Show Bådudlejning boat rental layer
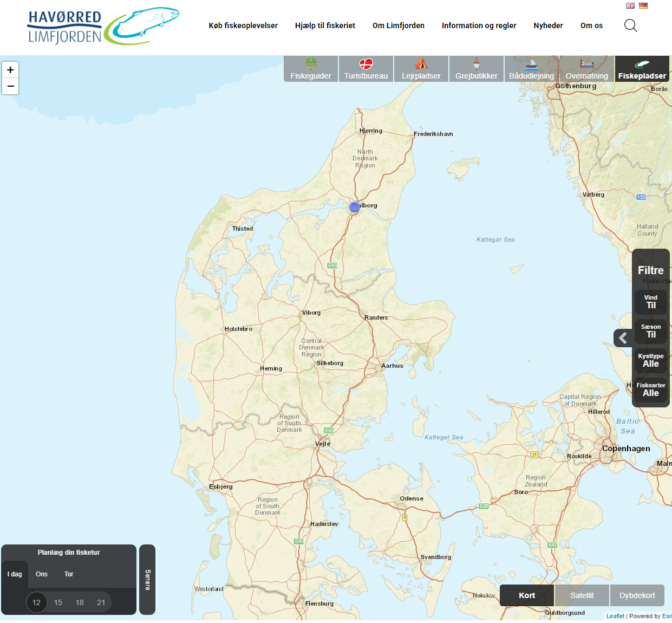Screen dimensions: 672x623 click(531, 69)
